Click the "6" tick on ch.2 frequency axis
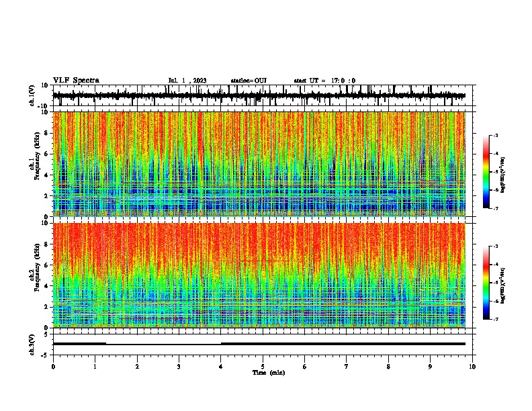This screenshot has width=532, height=411. (x=46, y=265)
